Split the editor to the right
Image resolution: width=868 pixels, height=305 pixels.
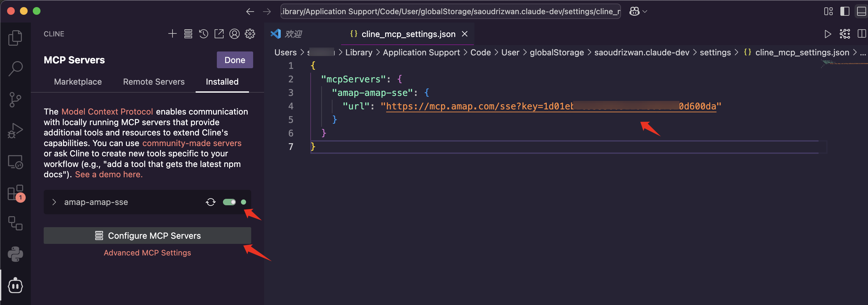[862, 34]
